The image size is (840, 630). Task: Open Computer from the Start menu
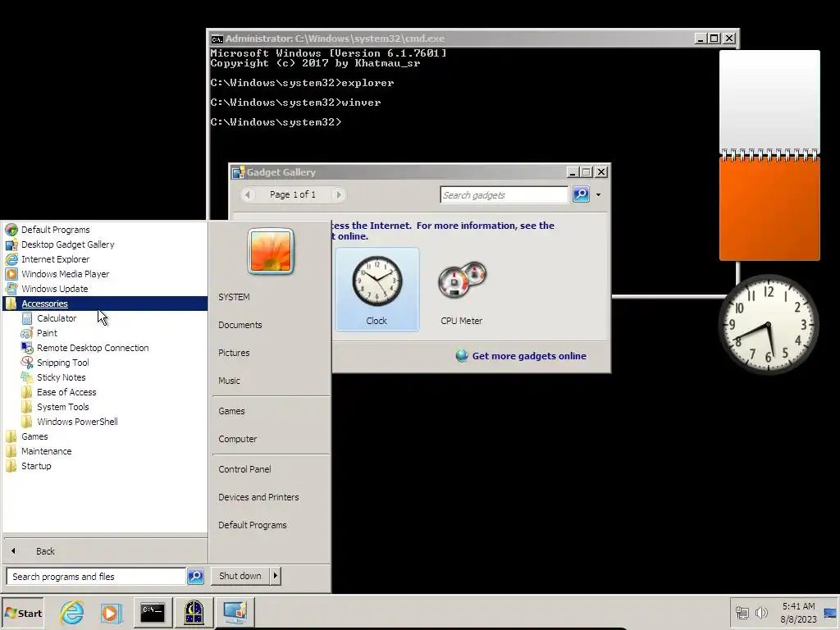pyautogui.click(x=238, y=439)
